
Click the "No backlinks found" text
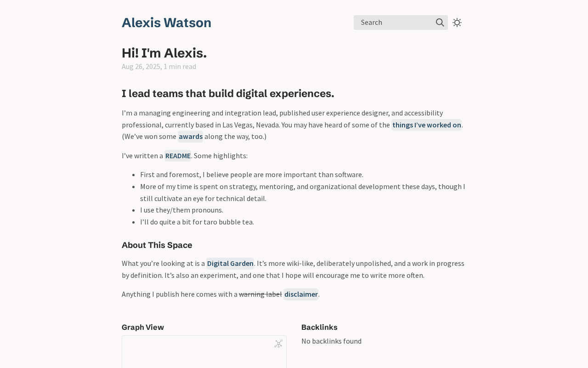coord(331,341)
